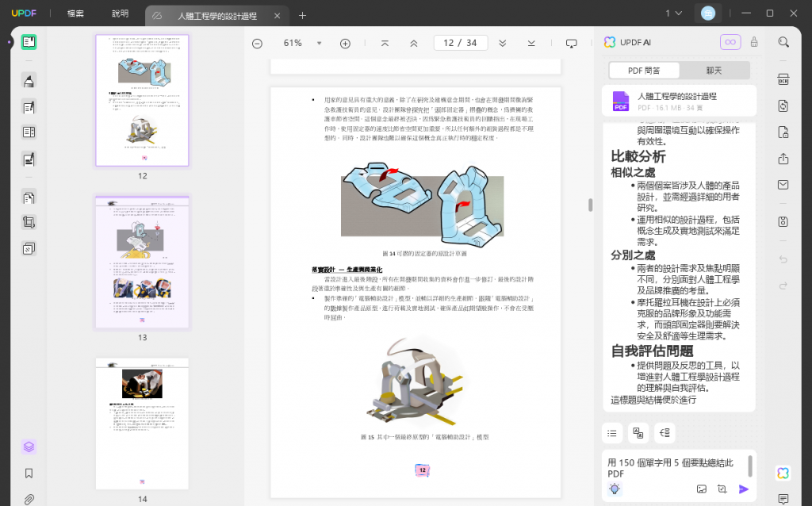Screen dimensions: 812x506
Task: Open the zoom level dropdown arrow
Action: 319,44
